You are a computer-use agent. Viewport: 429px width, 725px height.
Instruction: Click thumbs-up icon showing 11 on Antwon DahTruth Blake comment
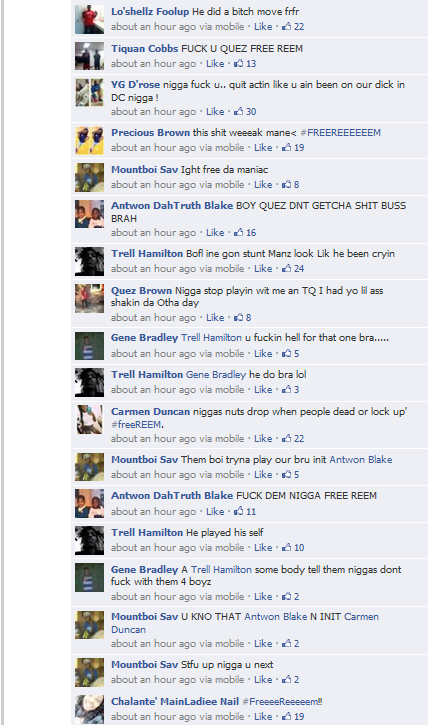pos(239,511)
